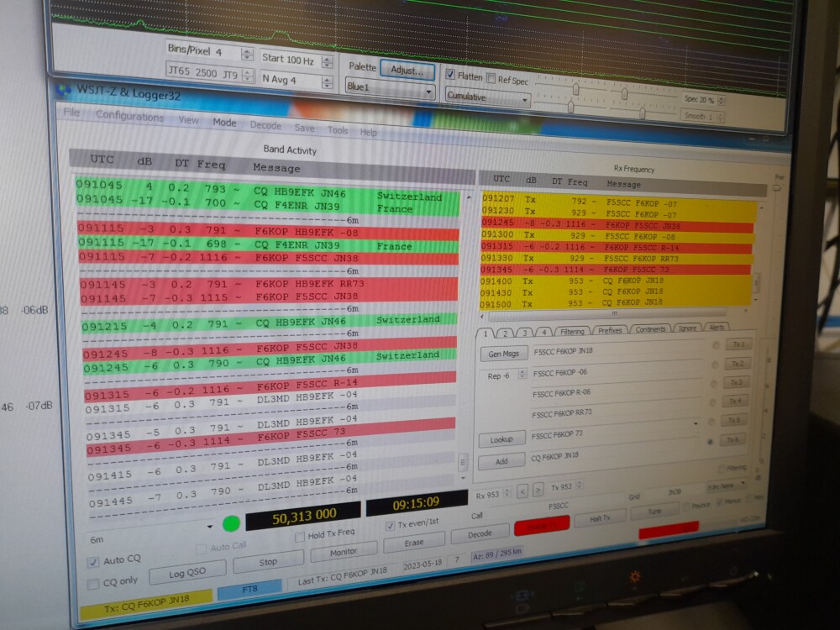Click the Tune button

[654, 512]
